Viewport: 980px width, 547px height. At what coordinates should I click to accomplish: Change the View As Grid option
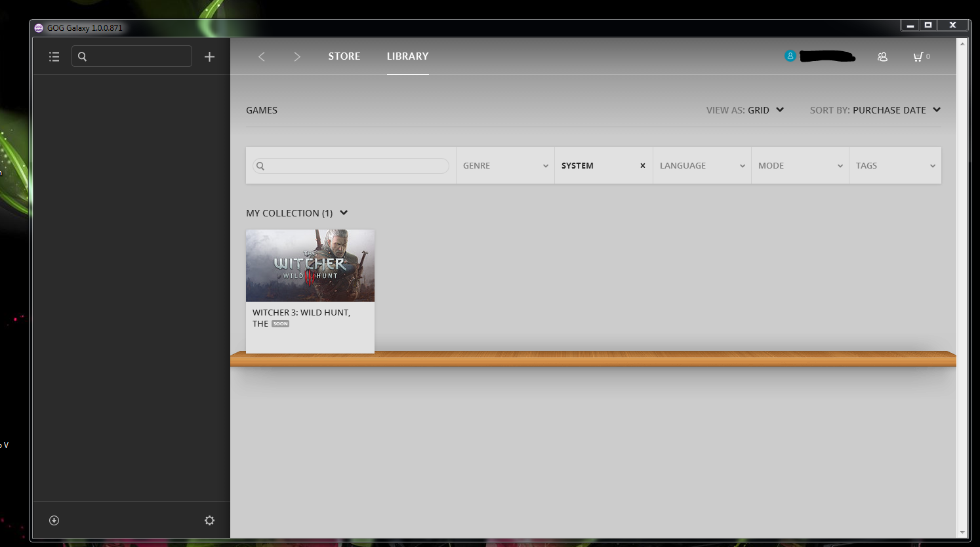coord(745,110)
